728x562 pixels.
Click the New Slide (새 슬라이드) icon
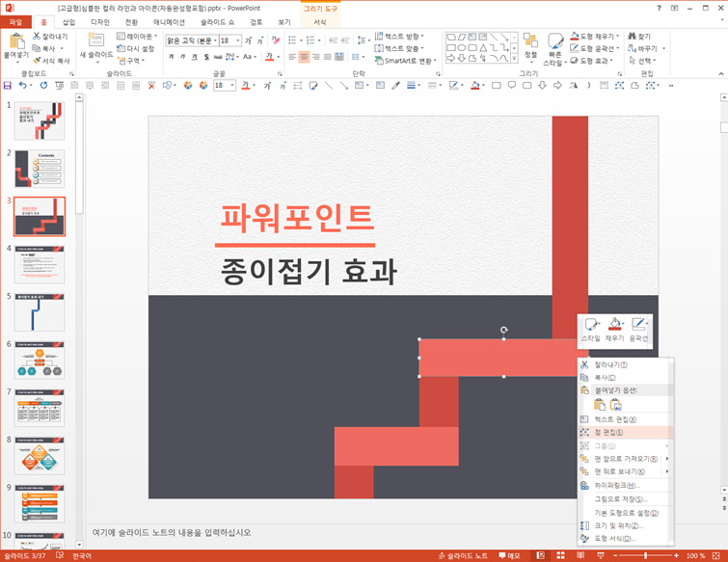coord(96,40)
